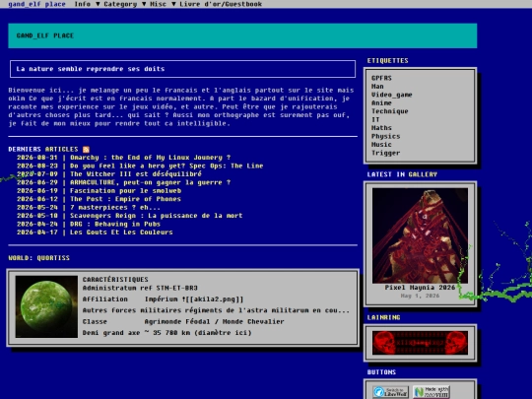The width and height of the screenshot is (532, 399).
Task: Open the green planet Quortiss image
Action: 46,306
